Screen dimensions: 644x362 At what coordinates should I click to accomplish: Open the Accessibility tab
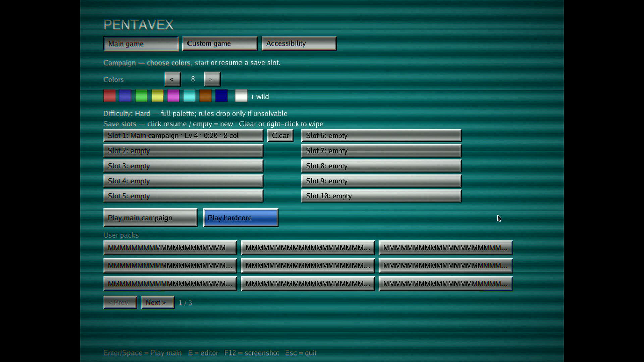(299, 44)
